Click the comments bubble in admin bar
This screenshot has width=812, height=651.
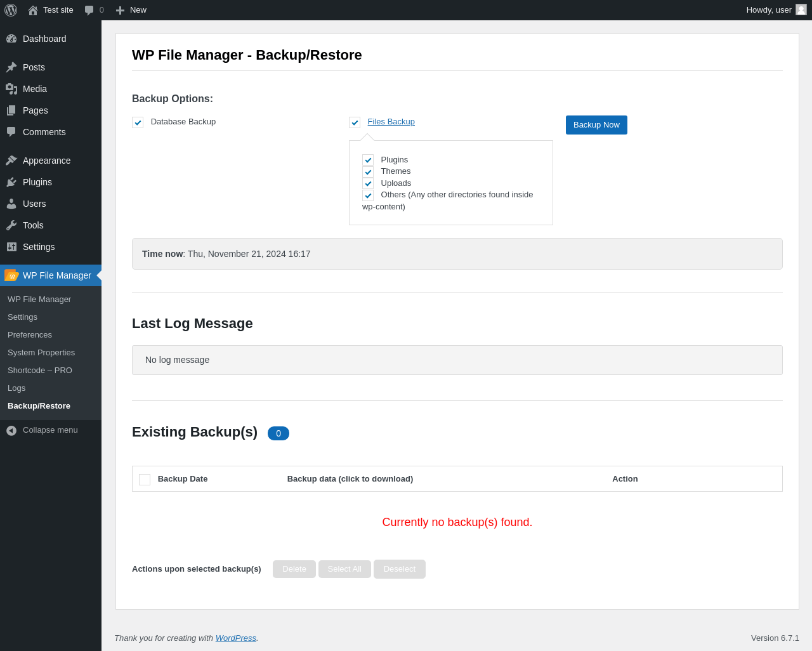coord(89,10)
